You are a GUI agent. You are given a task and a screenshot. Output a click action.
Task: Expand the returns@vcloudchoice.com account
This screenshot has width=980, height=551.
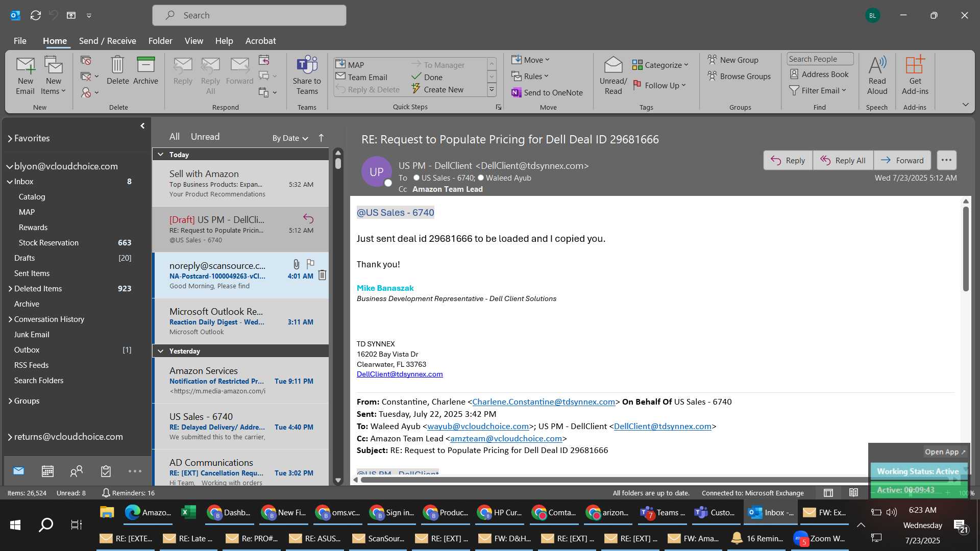coord(10,437)
